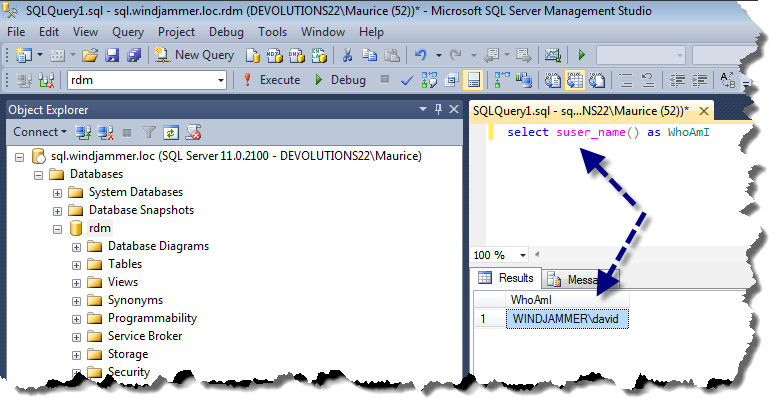
Task: Toggle IntelliSense Enabled button
Action: (x=473, y=80)
